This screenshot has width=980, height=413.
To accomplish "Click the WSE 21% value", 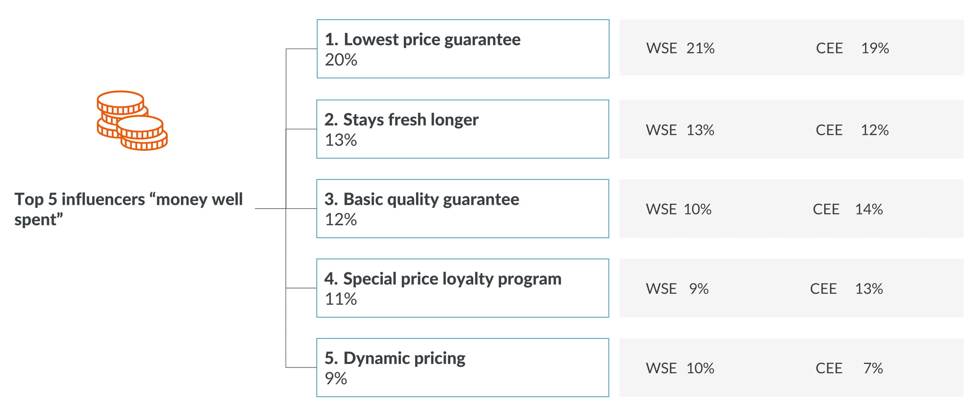I will coord(680,48).
